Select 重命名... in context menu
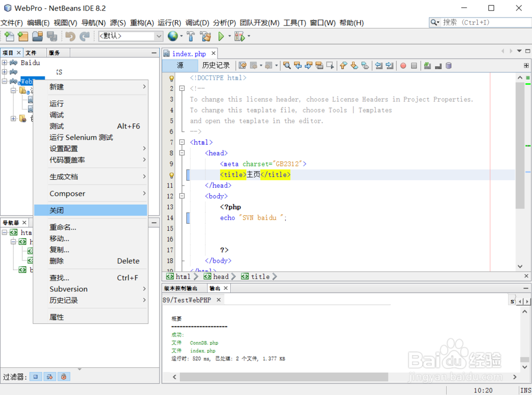This screenshot has width=532, height=395. 90,227
